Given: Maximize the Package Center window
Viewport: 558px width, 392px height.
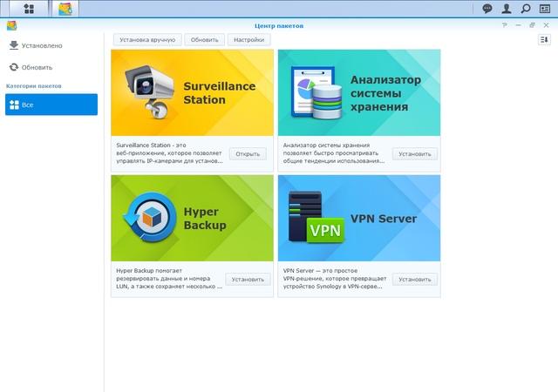Looking at the screenshot, I should pos(532,25).
